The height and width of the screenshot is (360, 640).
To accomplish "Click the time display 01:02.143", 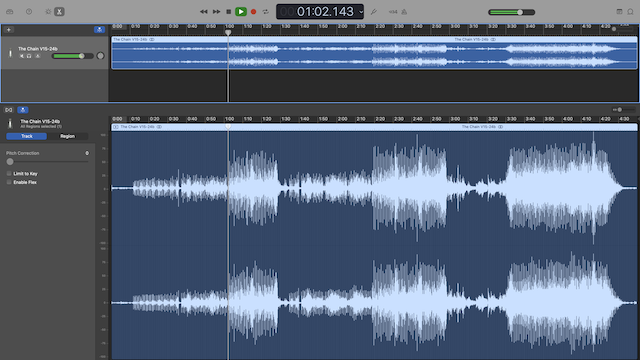I will tap(325, 12).
